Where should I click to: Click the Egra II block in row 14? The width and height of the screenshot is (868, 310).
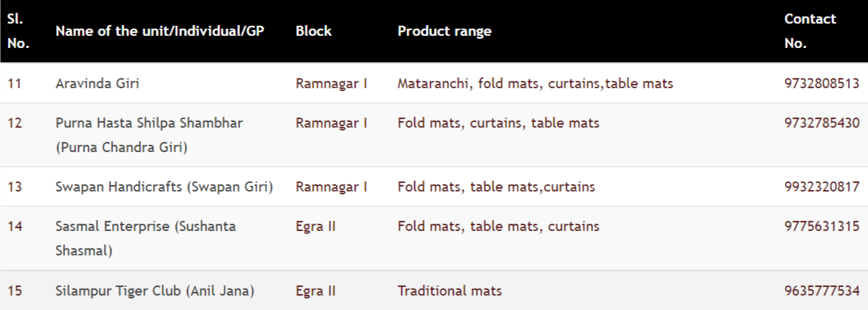pos(316,226)
